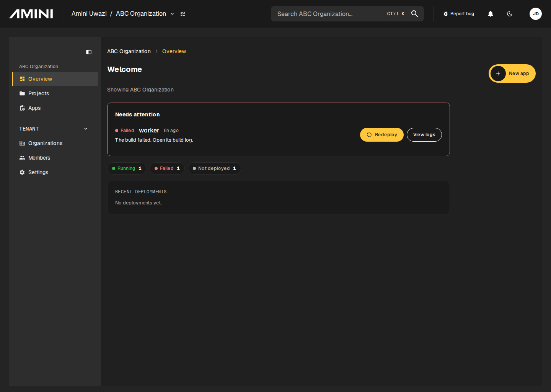This screenshot has height=392, width=551.
Task: Click the Overview grid icon in sidebar
Action: (22, 79)
